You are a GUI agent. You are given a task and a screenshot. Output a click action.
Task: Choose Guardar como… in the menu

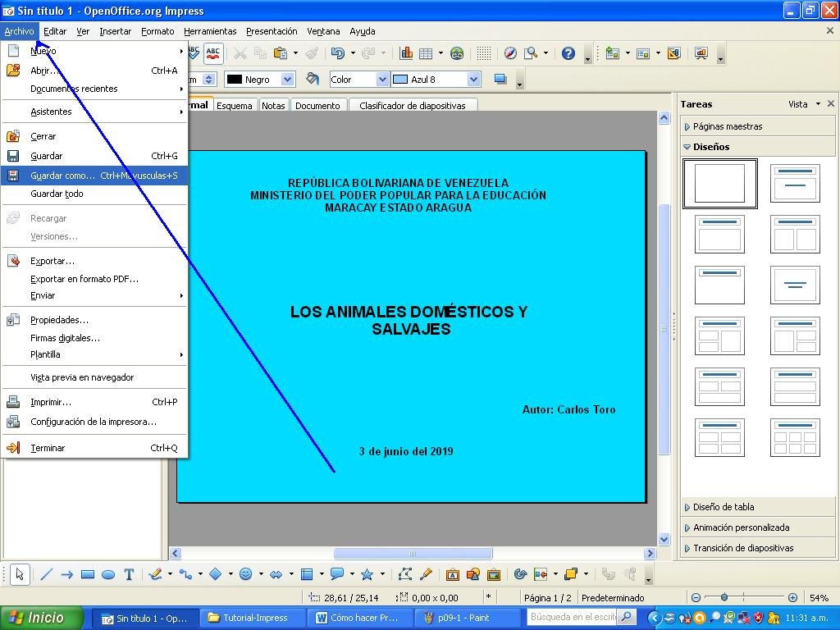pos(94,176)
